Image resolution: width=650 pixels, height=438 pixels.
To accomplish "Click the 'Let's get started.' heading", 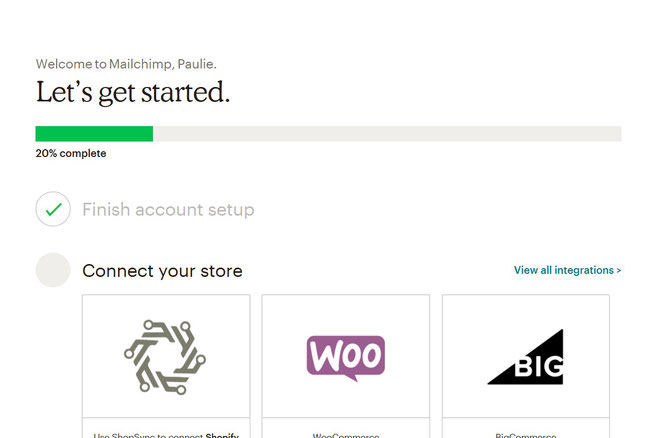I will click(x=133, y=93).
